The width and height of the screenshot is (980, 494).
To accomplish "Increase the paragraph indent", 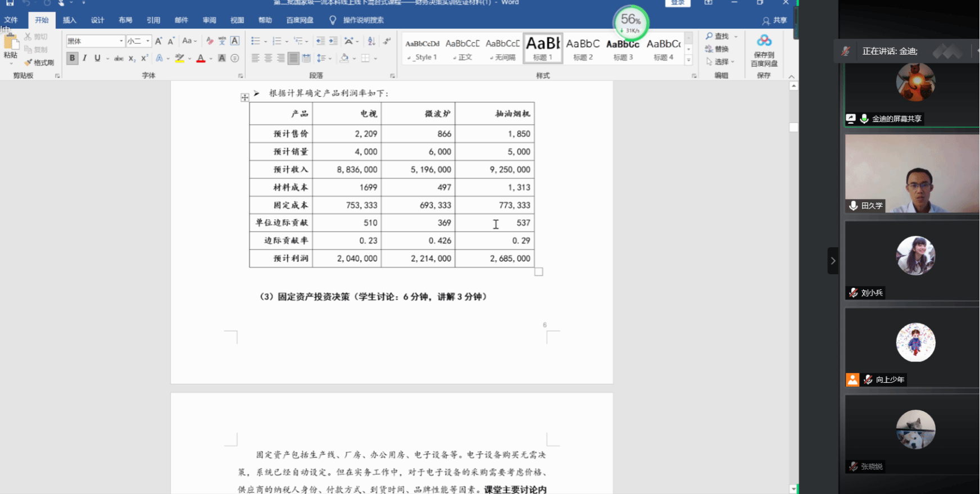I will [333, 41].
